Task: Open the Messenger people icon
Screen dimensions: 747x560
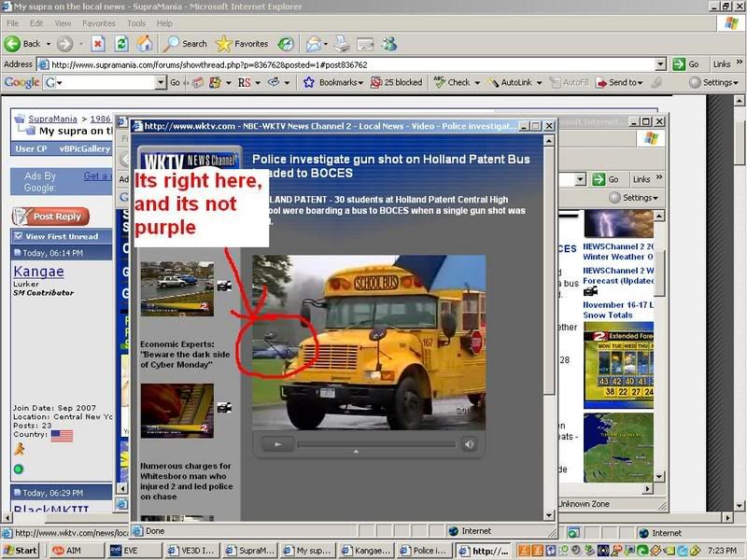Action: [x=389, y=44]
